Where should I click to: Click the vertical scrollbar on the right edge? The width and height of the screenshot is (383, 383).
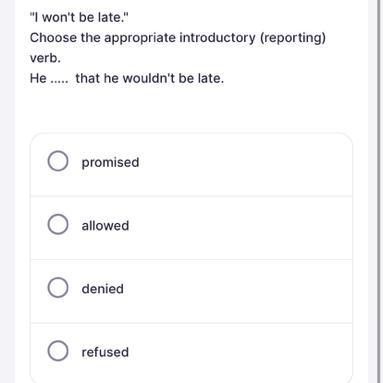coord(379,191)
